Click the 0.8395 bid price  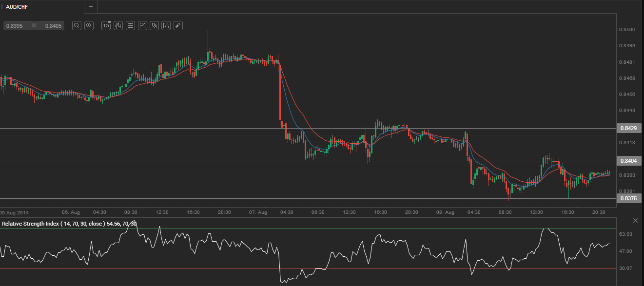(15, 26)
